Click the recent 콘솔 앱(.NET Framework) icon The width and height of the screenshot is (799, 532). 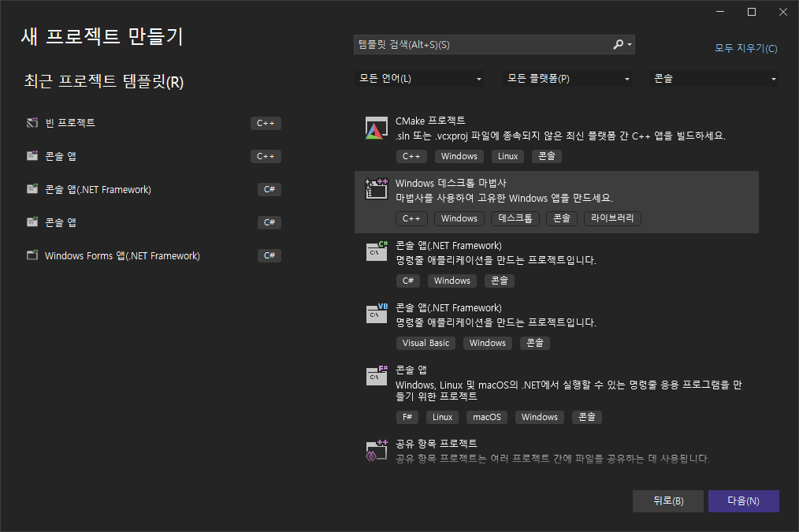coord(32,189)
